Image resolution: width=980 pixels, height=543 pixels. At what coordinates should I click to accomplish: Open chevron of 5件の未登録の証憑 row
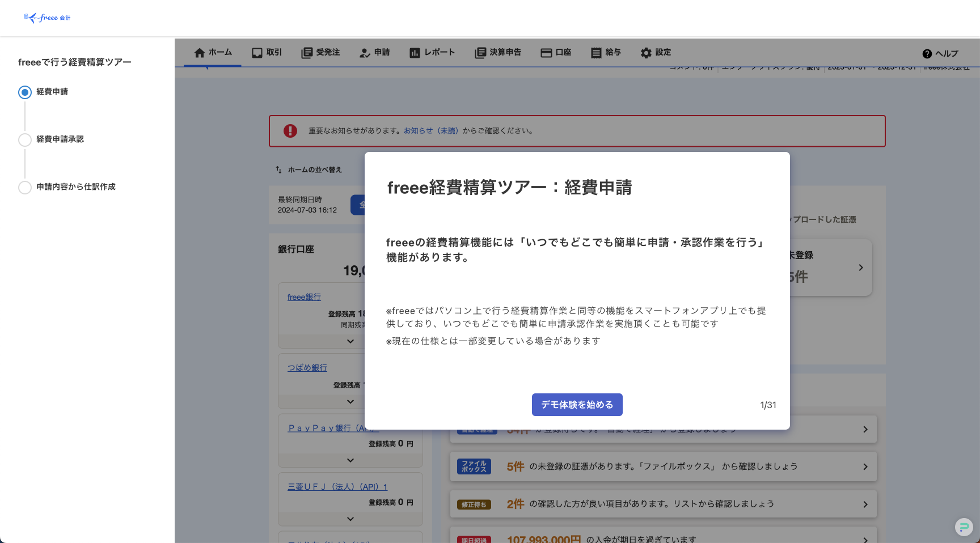[x=865, y=466]
